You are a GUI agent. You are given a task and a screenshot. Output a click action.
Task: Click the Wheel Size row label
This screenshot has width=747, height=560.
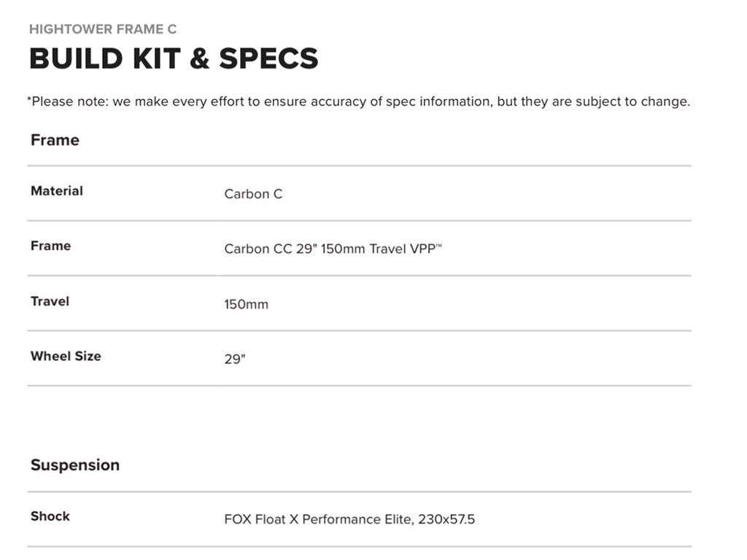coord(66,356)
